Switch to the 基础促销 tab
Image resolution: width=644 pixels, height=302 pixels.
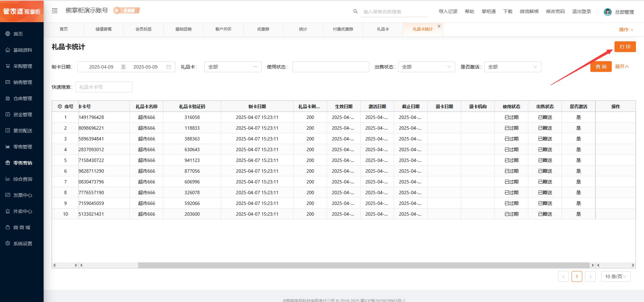pos(183,29)
